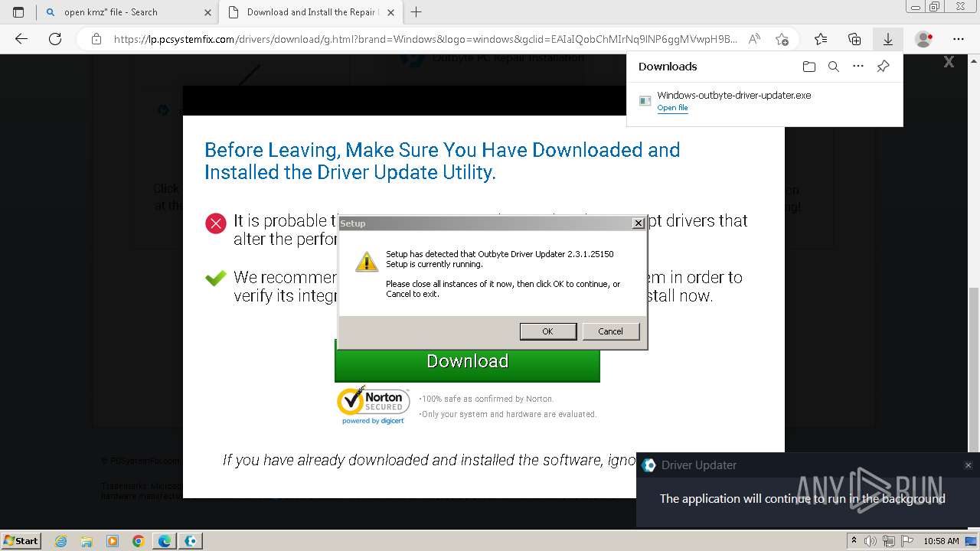The image size is (980, 551).
Task: Click the 'Before Leaving, Make Sure' heading
Action: (x=442, y=161)
